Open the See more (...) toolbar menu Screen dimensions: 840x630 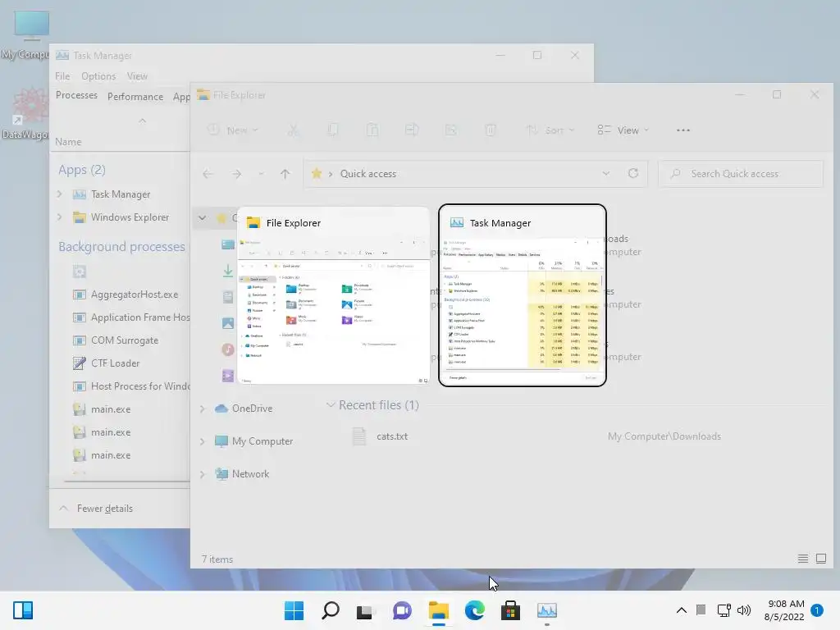tap(683, 130)
